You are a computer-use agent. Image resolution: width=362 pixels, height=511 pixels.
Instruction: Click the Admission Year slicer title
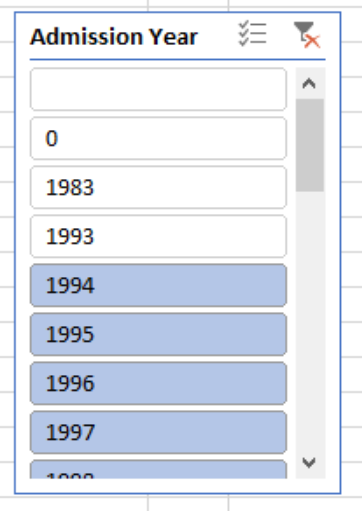pos(114,37)
